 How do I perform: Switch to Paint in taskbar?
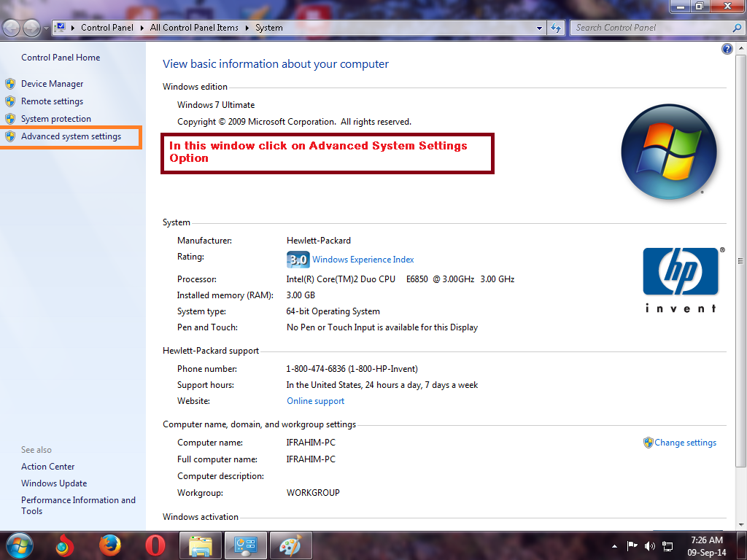(291, 545)
